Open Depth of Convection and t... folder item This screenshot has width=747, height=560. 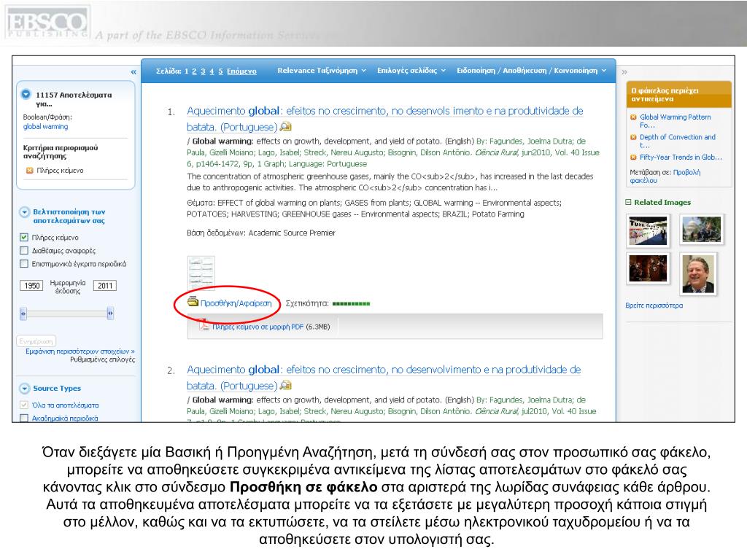coord(678,141)
